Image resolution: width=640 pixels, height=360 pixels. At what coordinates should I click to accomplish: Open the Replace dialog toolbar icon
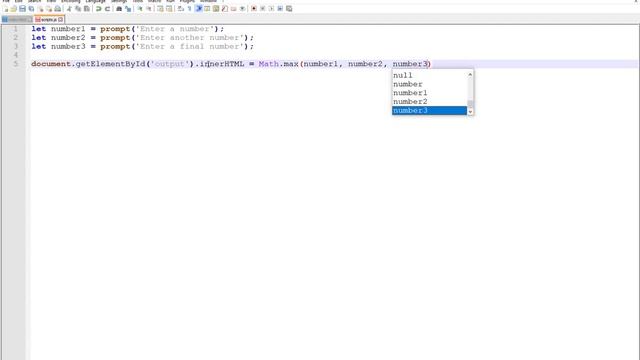(128, 9)
